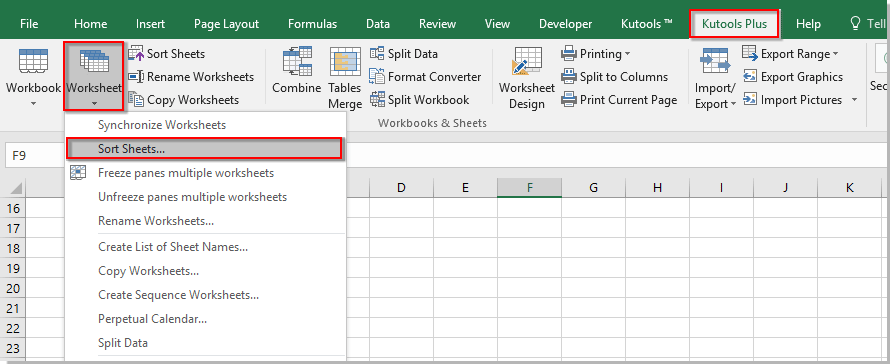The width and height of the screenshot is (890, 364).
Task: Switch to the Home tab
Action: (91, 24)
